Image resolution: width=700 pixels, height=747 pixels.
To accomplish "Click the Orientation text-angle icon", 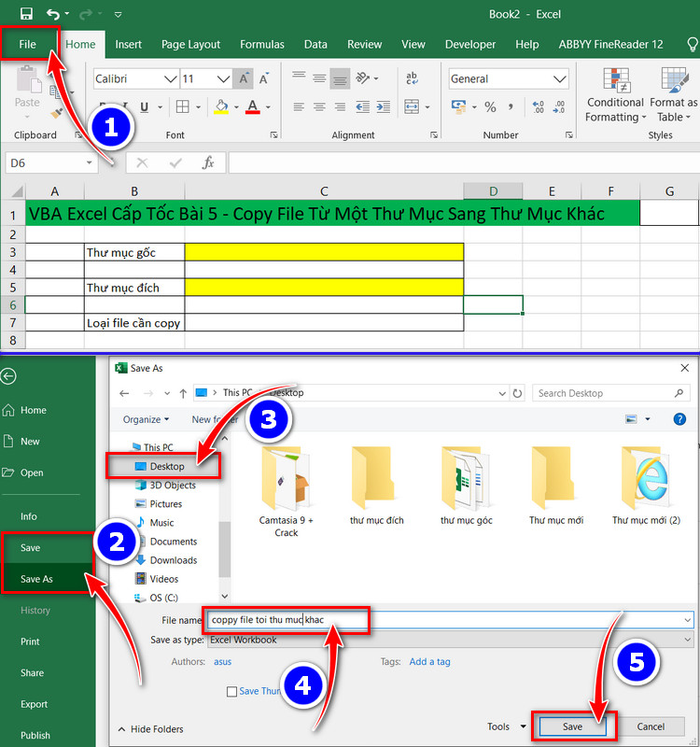I will 363,78.
